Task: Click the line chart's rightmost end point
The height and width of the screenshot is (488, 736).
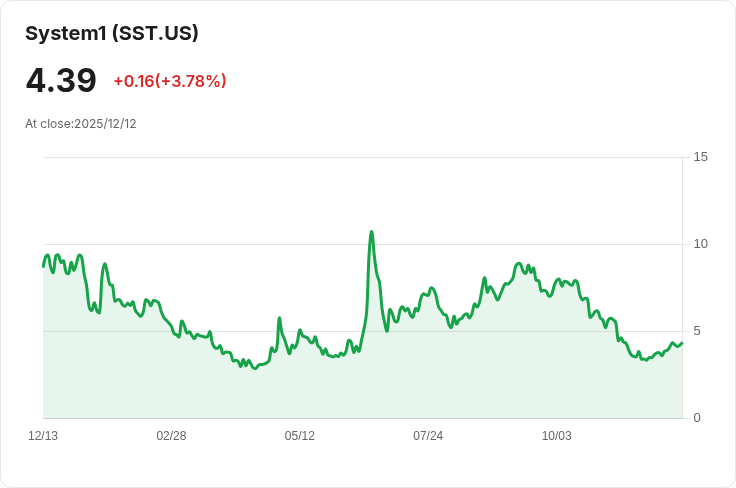Action: click(x=682, y=343)
